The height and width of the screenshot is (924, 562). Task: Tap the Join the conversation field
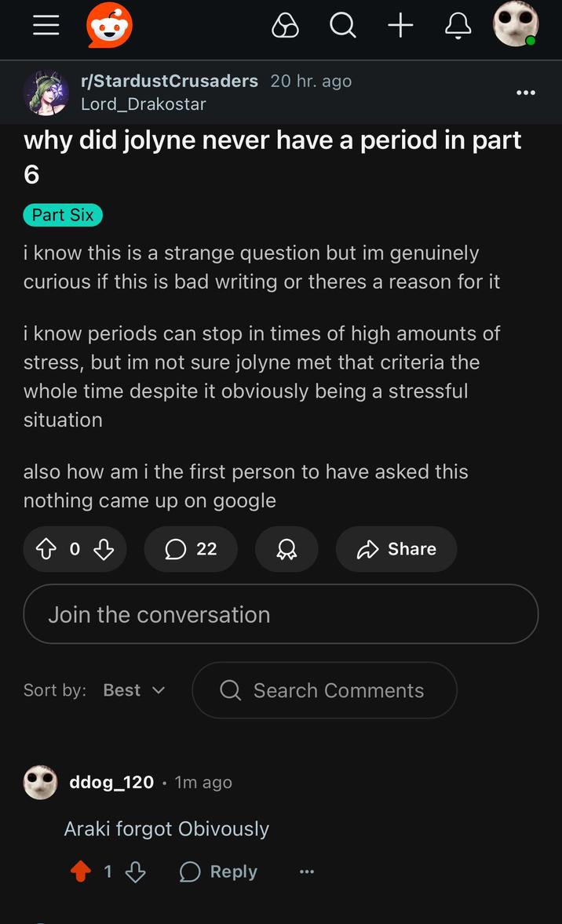280,614
